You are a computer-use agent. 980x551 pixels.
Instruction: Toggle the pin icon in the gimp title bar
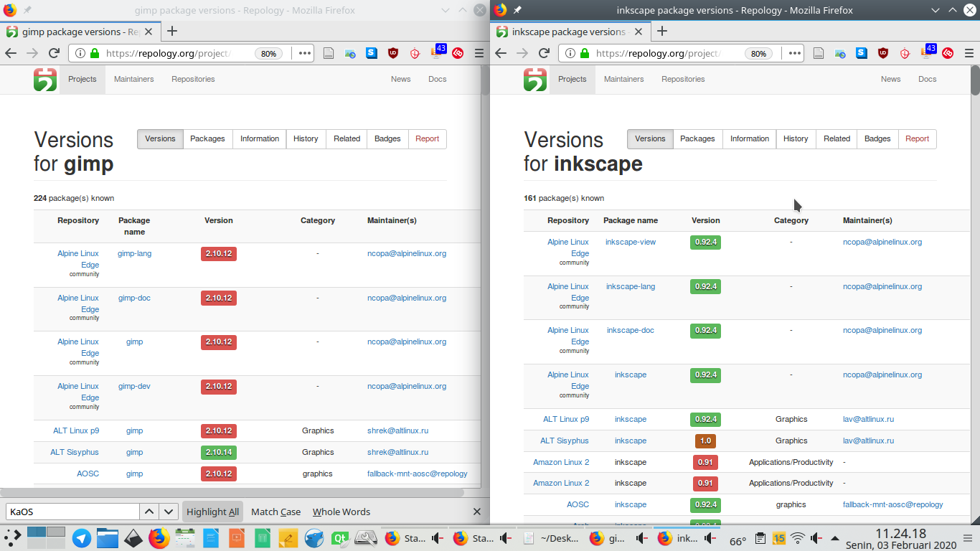click(x=27, y=10)
